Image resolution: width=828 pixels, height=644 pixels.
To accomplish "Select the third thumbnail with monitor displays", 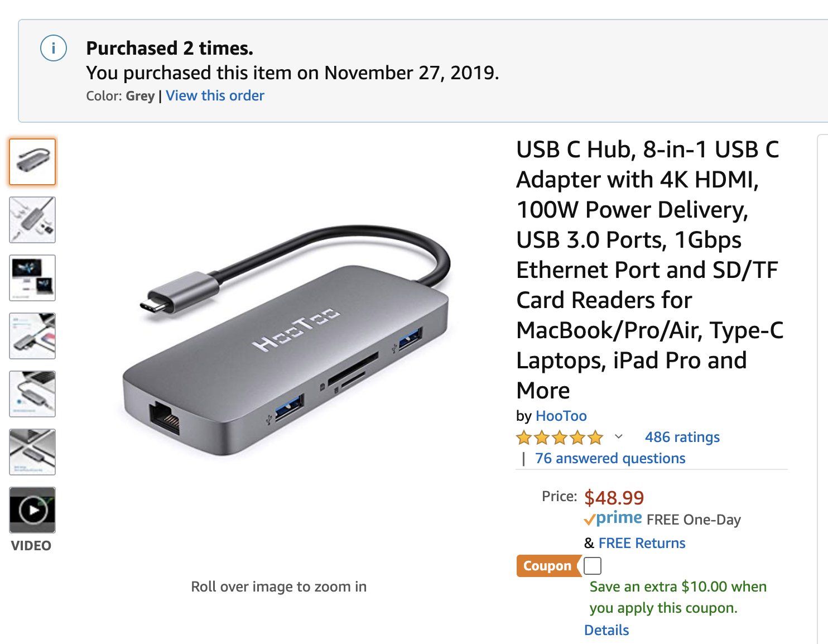I will point(32,278).
